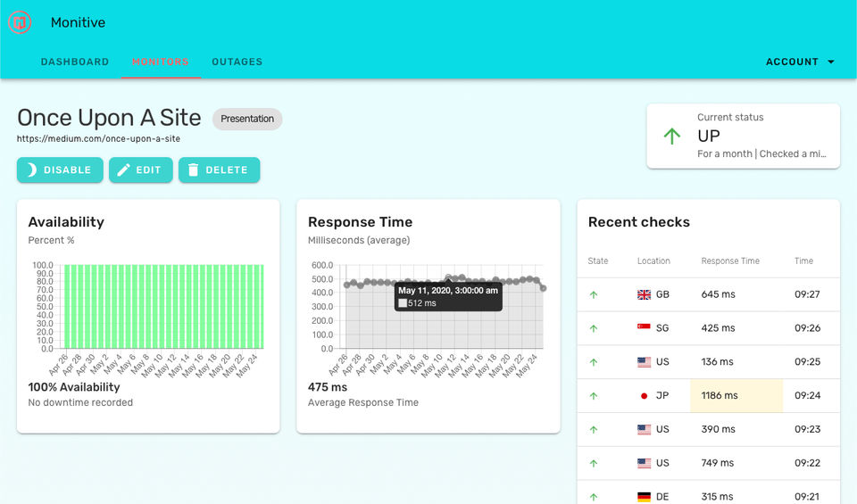Click the GB flag icon in recent checks
This screenshot has width=857, height=504.
644,295
